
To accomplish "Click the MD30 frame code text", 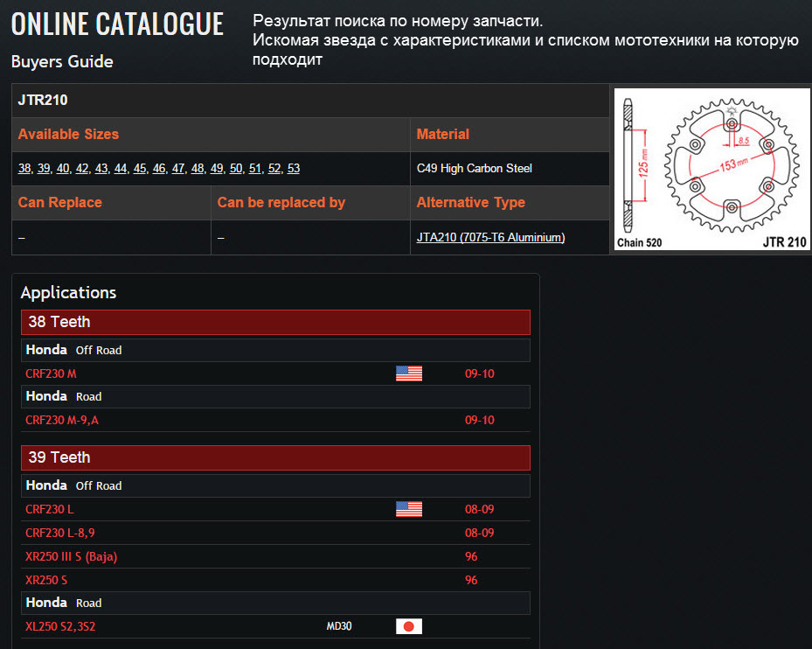I will [338, 626].
